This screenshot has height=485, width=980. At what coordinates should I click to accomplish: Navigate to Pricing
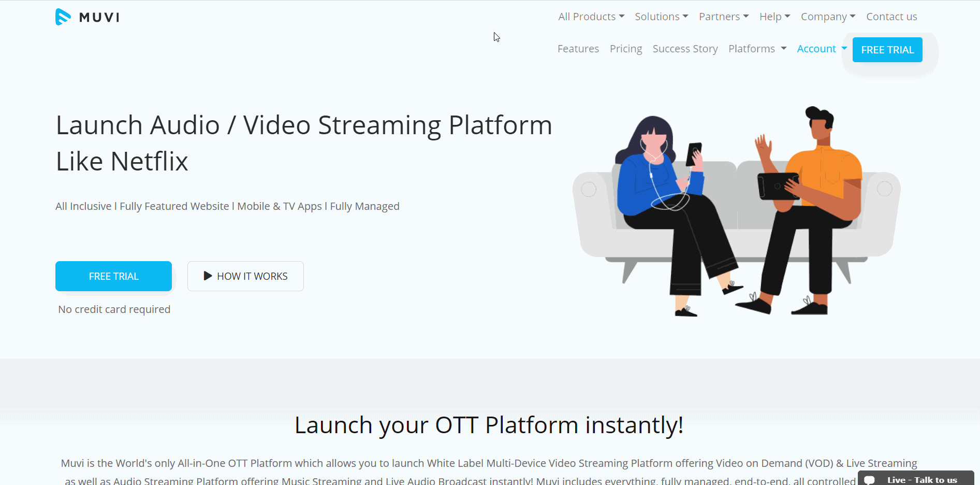tap(626, 49)
